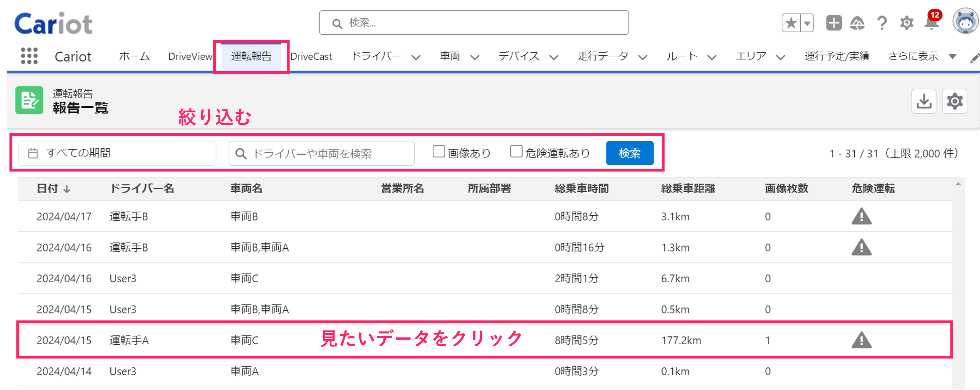Viewport: 980px width, 390px height.
Task: Open the favorites list dropdown arrow
Action: click(x=807, y=23)
